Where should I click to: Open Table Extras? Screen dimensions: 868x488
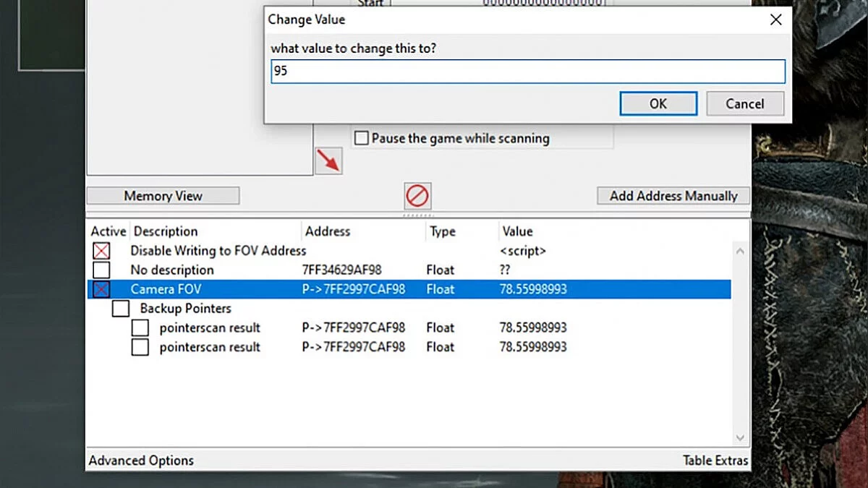click(715, 461)
